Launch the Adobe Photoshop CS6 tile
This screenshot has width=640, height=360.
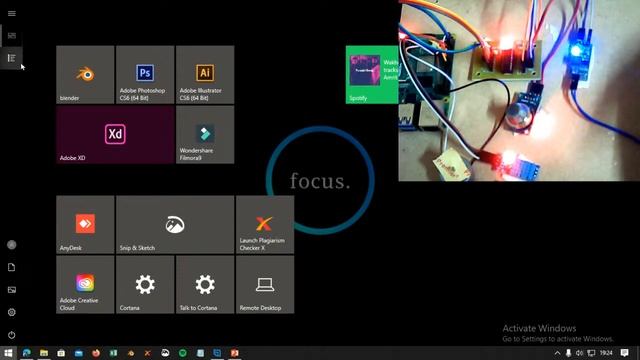[145, 75]
